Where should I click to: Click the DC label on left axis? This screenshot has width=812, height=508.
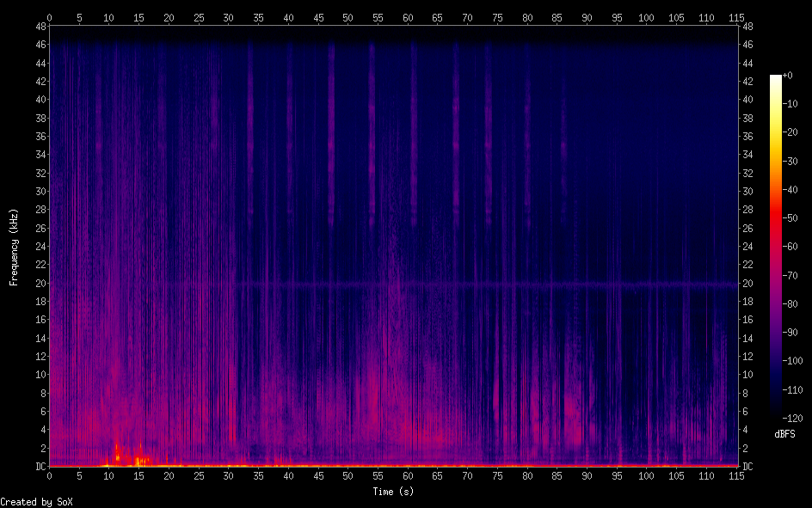tap(38, 467)
